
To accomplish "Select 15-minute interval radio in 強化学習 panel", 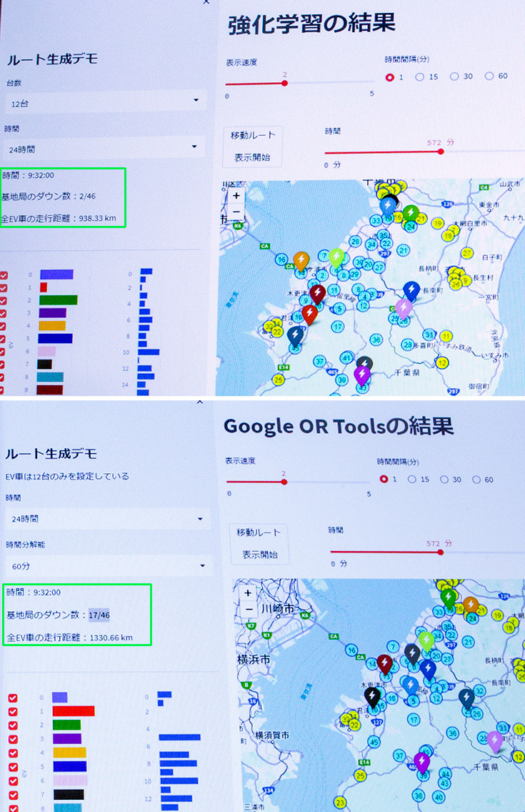I will pos(420,76).
